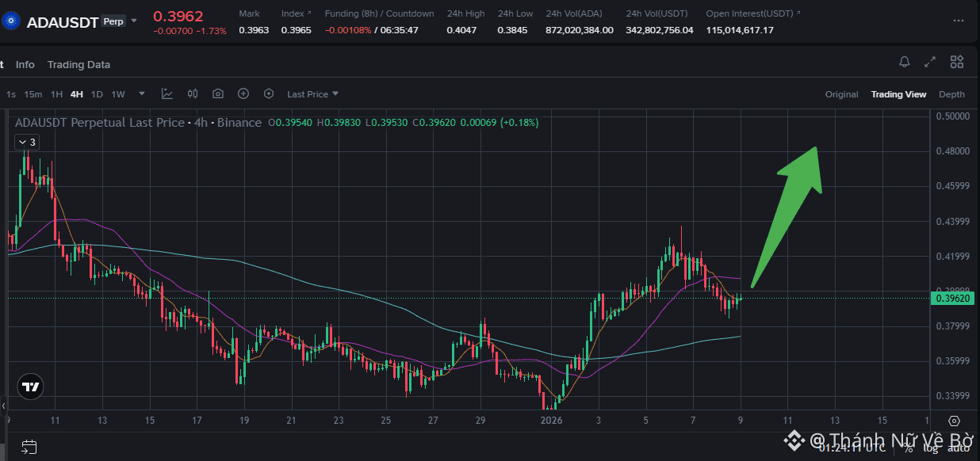Open the Last Price dropdown
Screen dimensions: 980x461
(x=312, y=94)
